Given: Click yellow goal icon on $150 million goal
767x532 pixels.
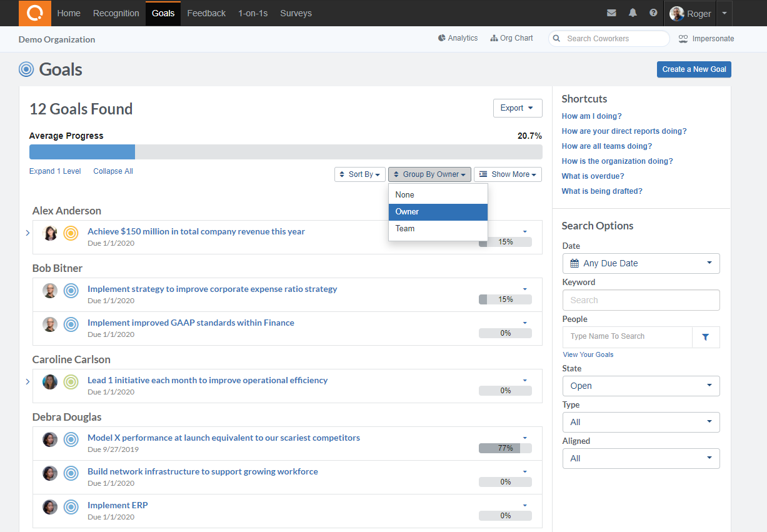Looking at the screenshot, I should (71, 233).
